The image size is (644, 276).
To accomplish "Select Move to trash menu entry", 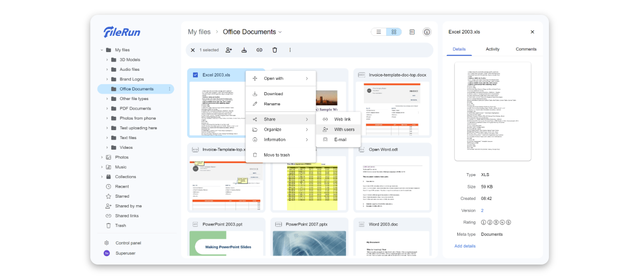I will point(277,155).
